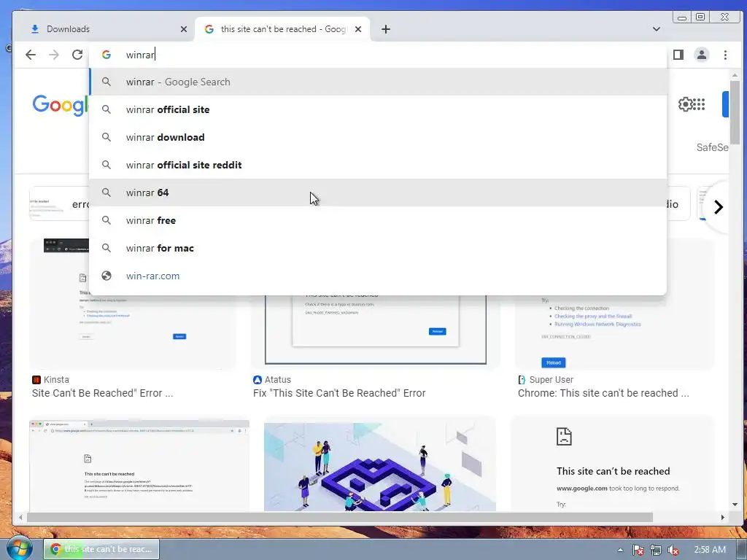The height and width of the screenshot is (560, 747).
Task: Click the horizontal scrollbar right arrow
Action: coord(723,517)
